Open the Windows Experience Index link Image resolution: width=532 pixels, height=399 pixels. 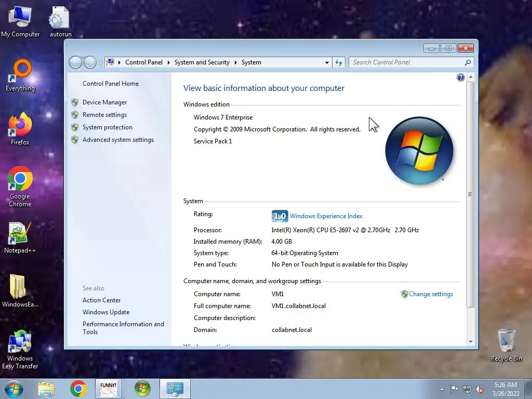(x=326, y=216)
